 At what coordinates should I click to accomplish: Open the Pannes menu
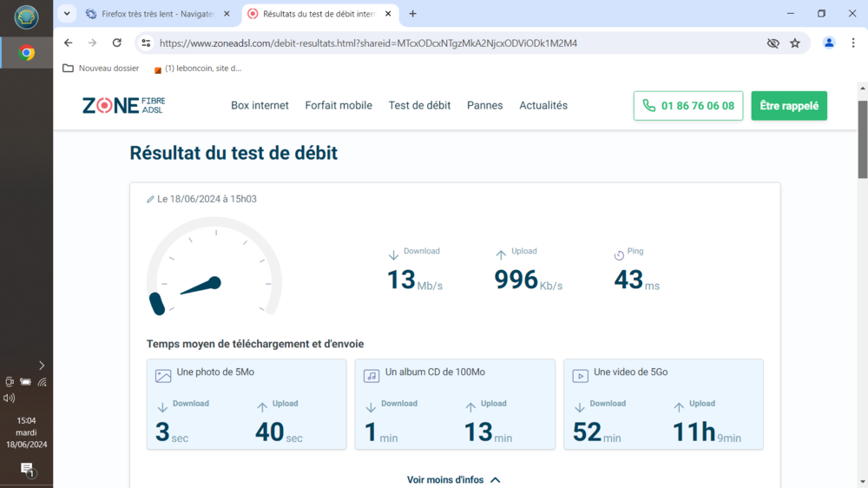[x=485, y=105]
